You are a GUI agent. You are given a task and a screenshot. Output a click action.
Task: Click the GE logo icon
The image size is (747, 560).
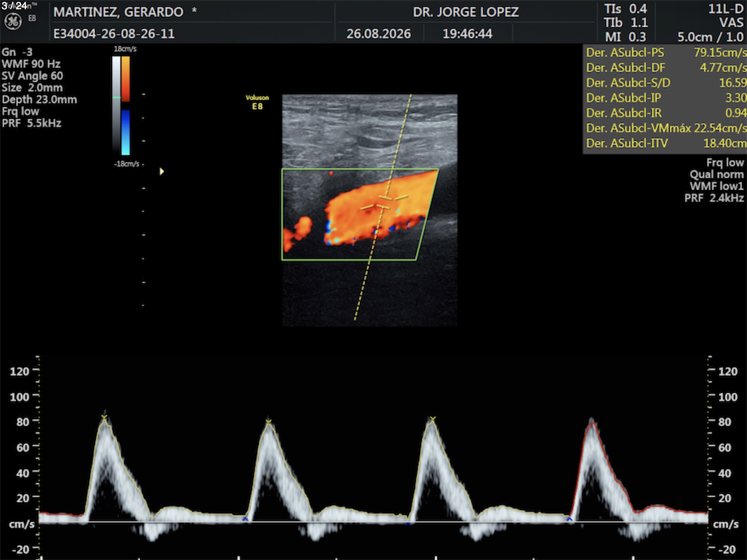point(13,21)
